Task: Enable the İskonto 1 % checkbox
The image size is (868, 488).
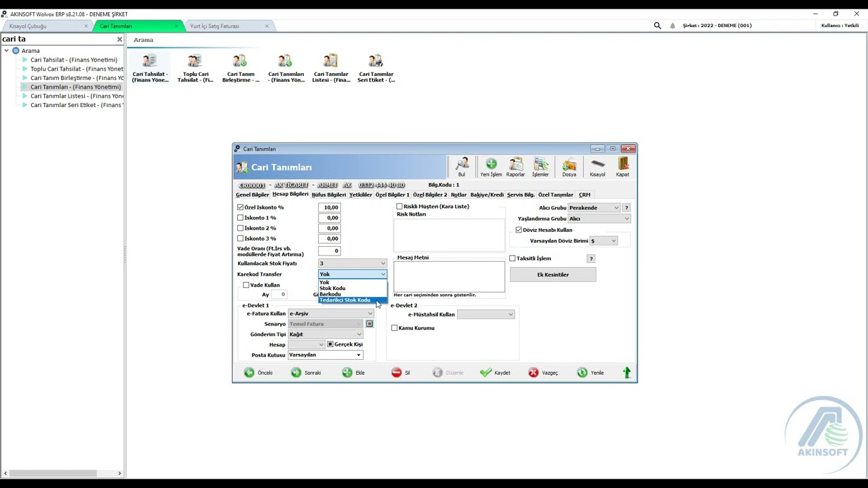Action: click(240, 218)
